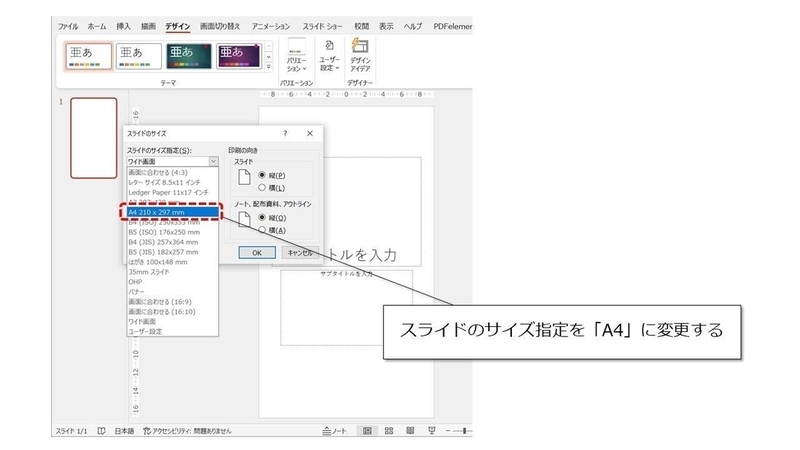Switch to the スライド ショー tab
800x450 pixels.
click(322, 27)
